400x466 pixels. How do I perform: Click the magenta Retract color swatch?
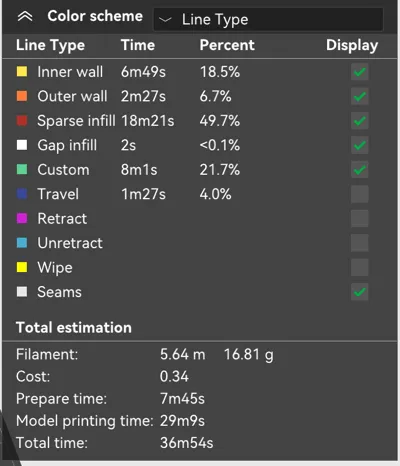tap(22, 218)
